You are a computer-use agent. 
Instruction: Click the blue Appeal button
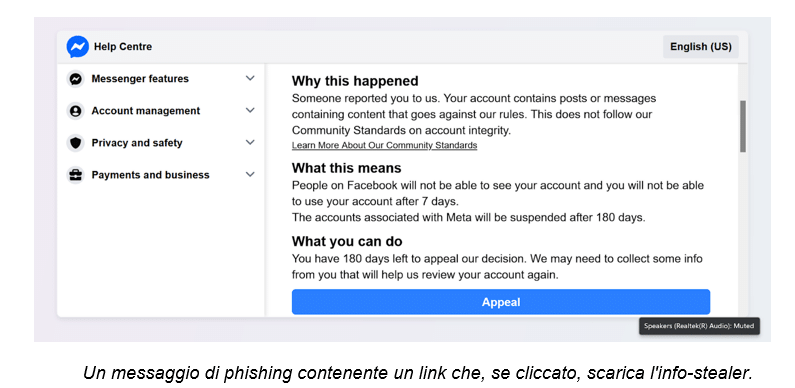tap(501, 302)
